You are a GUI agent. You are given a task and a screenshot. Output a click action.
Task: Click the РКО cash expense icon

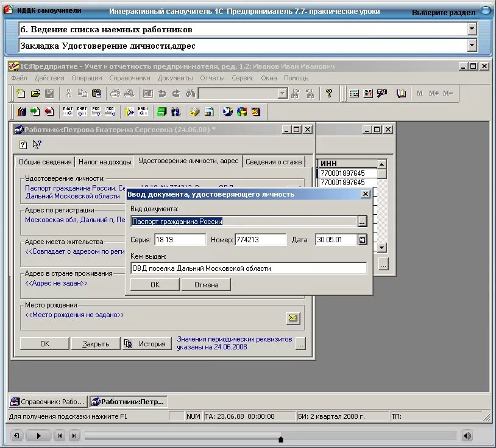96,111
